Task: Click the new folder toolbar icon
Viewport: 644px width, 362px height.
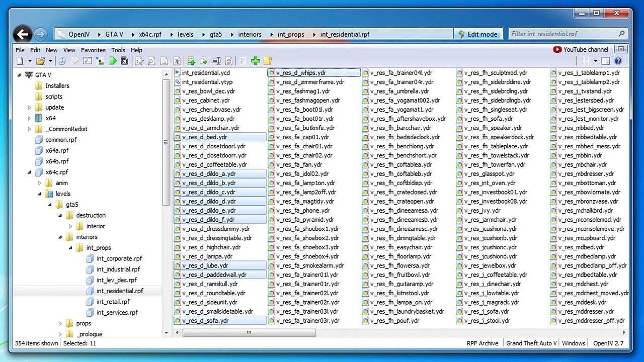Action: (268, 61)
